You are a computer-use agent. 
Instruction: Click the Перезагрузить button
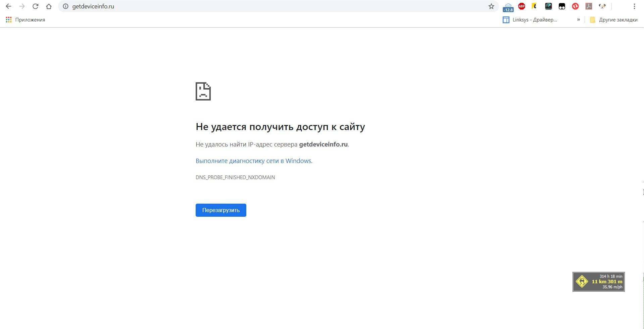[x=221, y=210]
